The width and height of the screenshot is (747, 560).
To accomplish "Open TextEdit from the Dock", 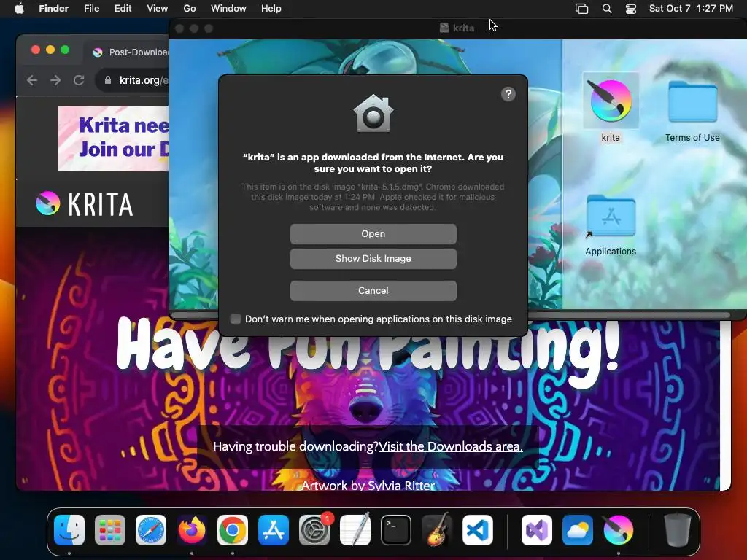I will [355, 530].
